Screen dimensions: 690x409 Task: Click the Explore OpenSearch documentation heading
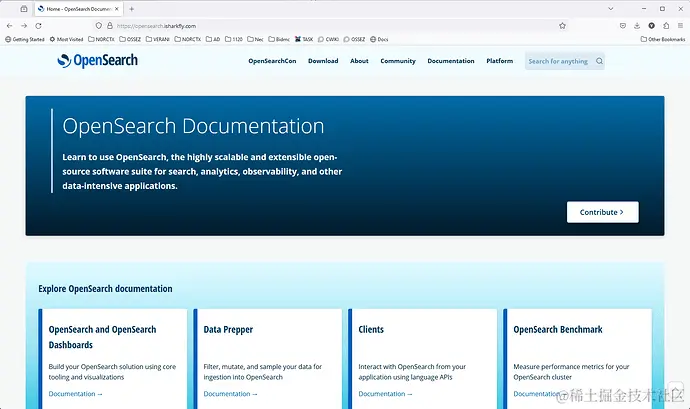pos(105,289)
